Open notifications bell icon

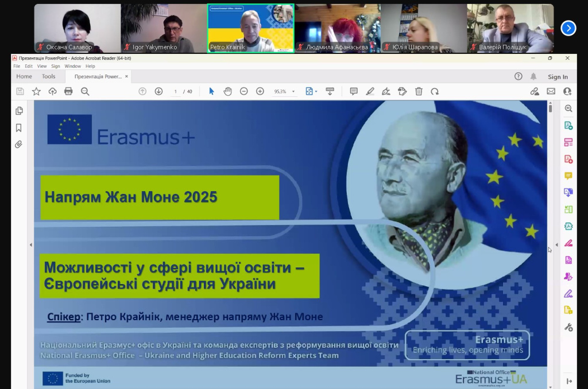coord(533,76)
